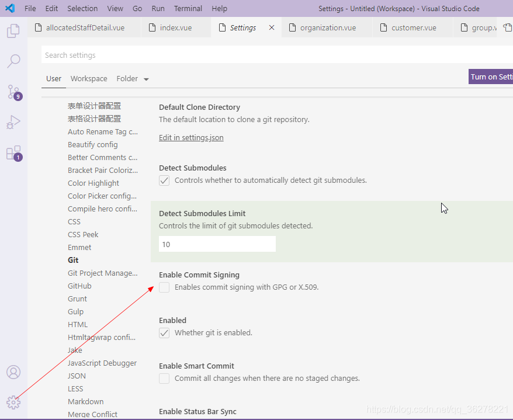Select Beautify config entry

(x=92, y=145)
